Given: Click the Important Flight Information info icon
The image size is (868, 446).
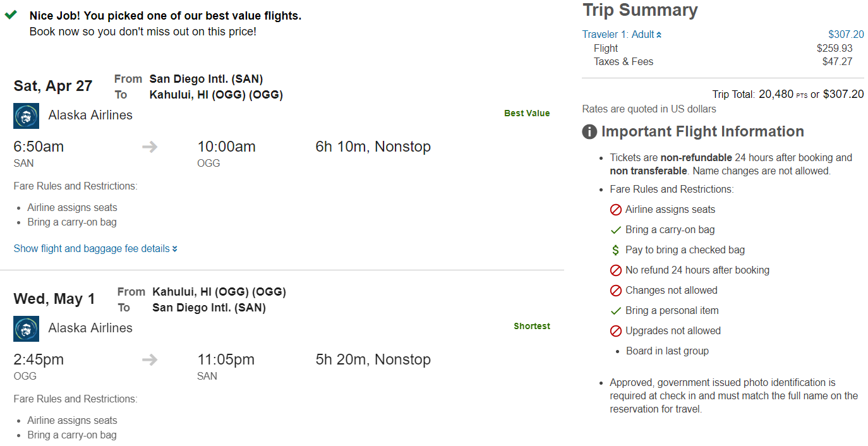Looking at the screenshot, I should pyautogui.click(x=589, y=132).
